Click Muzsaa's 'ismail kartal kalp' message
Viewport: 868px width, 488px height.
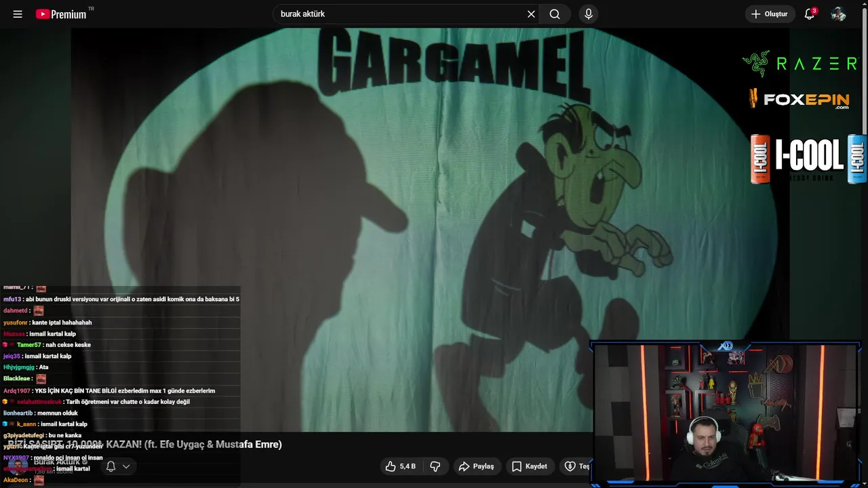pos(39,334)
